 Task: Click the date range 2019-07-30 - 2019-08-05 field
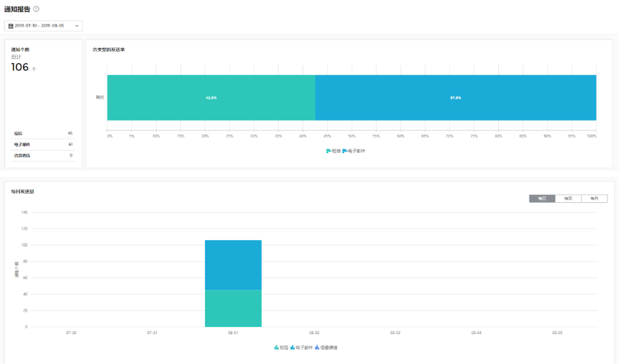tap(40, 26)
